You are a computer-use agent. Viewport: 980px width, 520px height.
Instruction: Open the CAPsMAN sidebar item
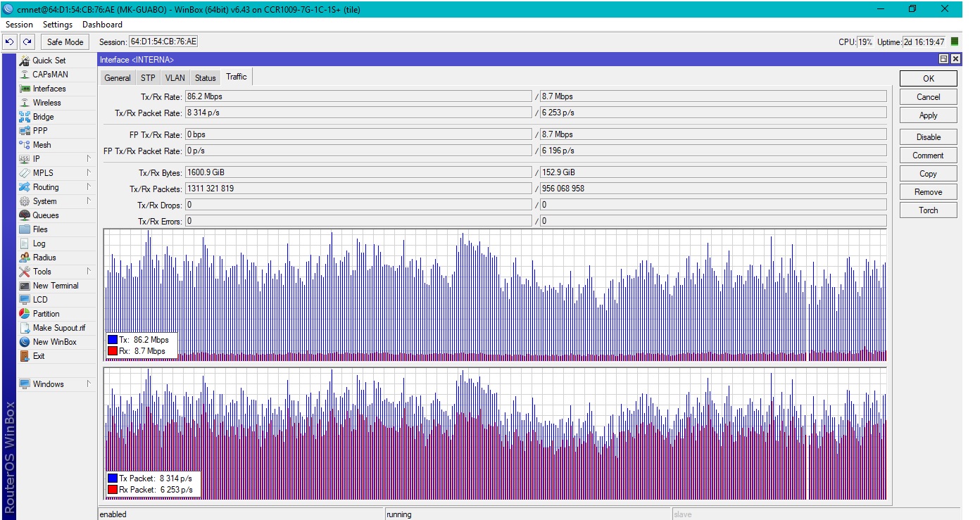tap(50, 75)
